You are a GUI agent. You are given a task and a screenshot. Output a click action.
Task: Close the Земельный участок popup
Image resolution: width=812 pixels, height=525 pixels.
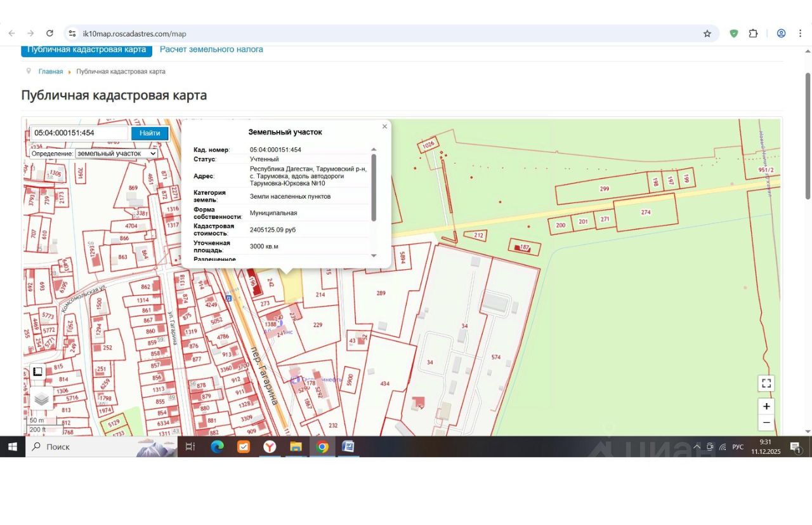[x=384, y=126]
